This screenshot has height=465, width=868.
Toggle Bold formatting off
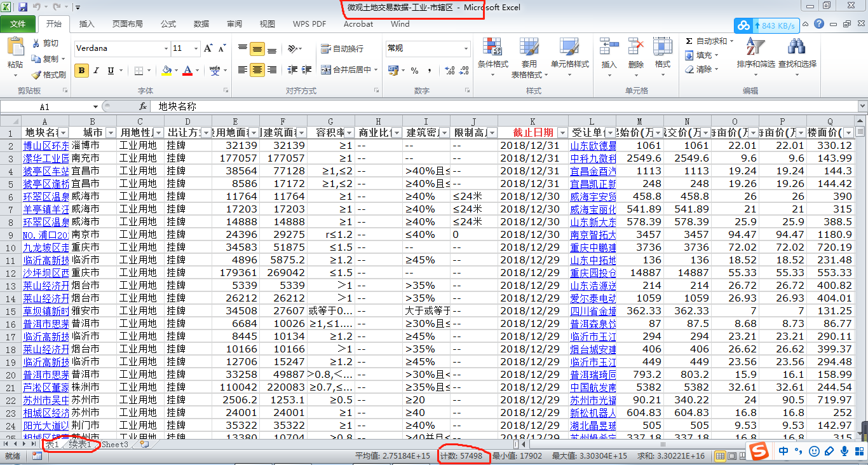tap(81, 71)
